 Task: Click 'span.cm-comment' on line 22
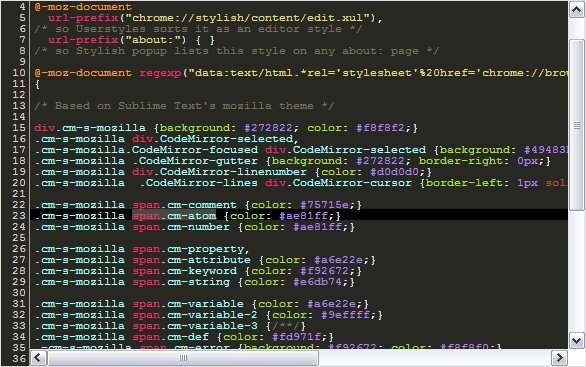pos(184,205)
